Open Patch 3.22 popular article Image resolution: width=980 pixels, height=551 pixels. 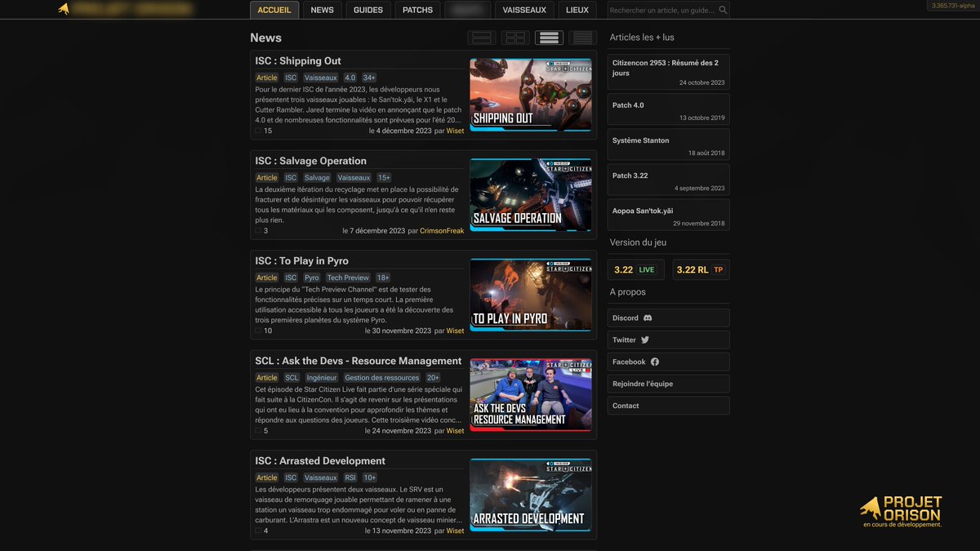click(668, 180)
